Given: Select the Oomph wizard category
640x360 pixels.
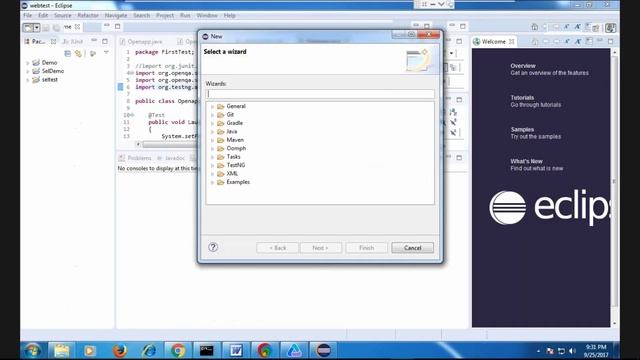Looking at the screenshot, I should (236, 148).
